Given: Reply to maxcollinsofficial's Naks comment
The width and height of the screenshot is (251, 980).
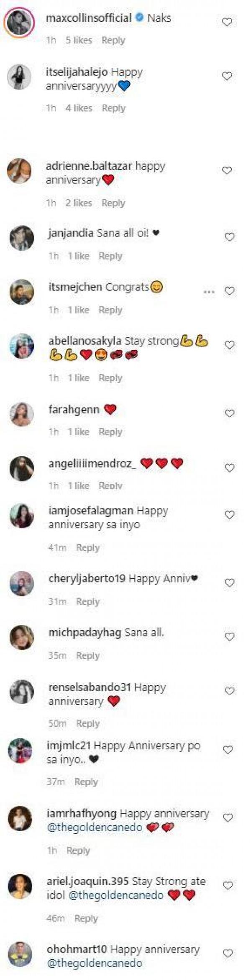Looking at the screenshot, I should 113,40.
